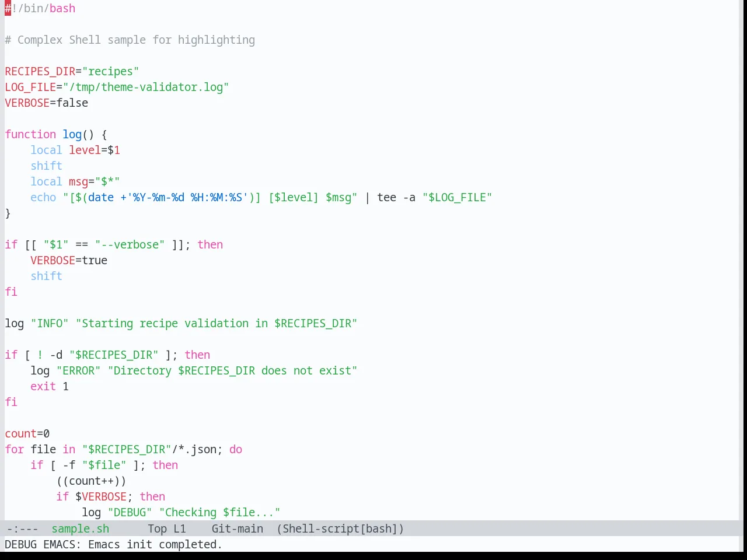
Task: Click the "$LOG_FILE" string after tee
Action: tap(458, 198)
